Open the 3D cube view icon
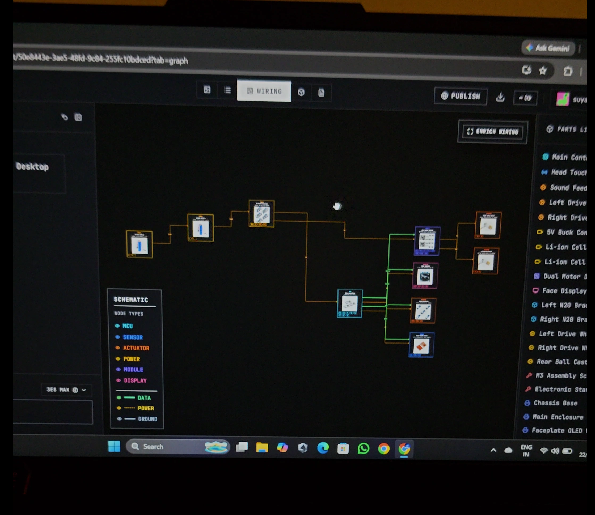Viewport: 595px width, 515px height. 301,92
